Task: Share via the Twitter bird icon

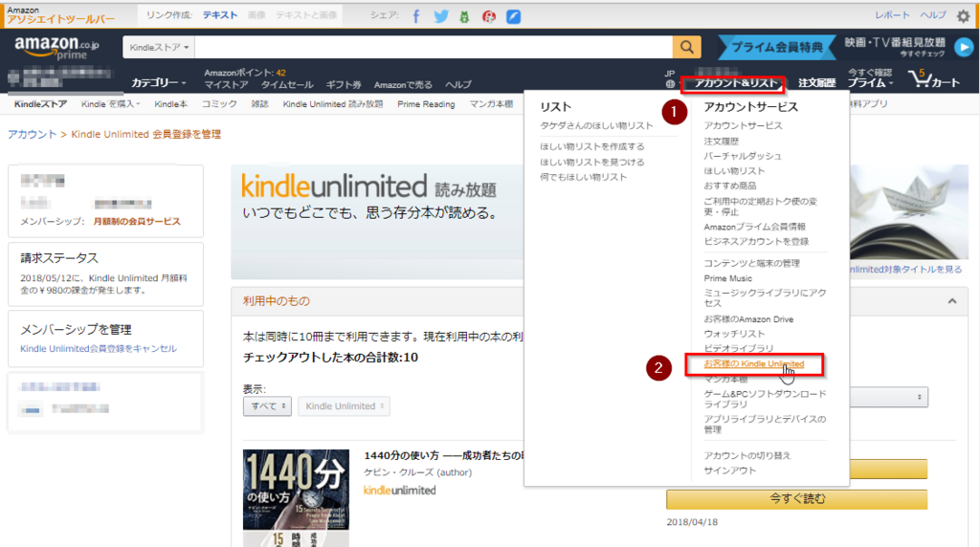Action: pyautogui.click(x=441, y=16)
